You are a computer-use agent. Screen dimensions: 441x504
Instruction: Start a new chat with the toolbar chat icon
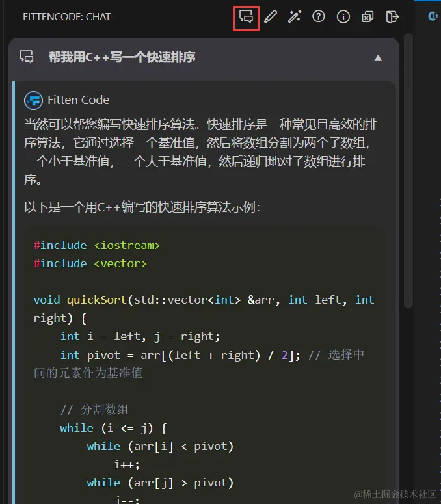tap(246, 17)
